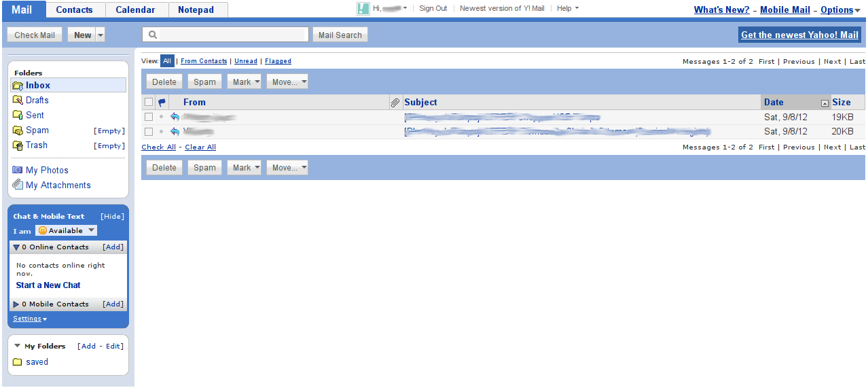Sort messages by the From column
The image size is (868, 390).
194,103
